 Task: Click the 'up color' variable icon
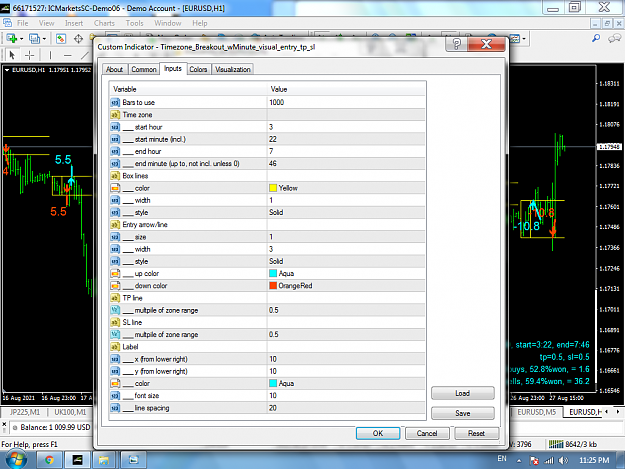(115, 273)
